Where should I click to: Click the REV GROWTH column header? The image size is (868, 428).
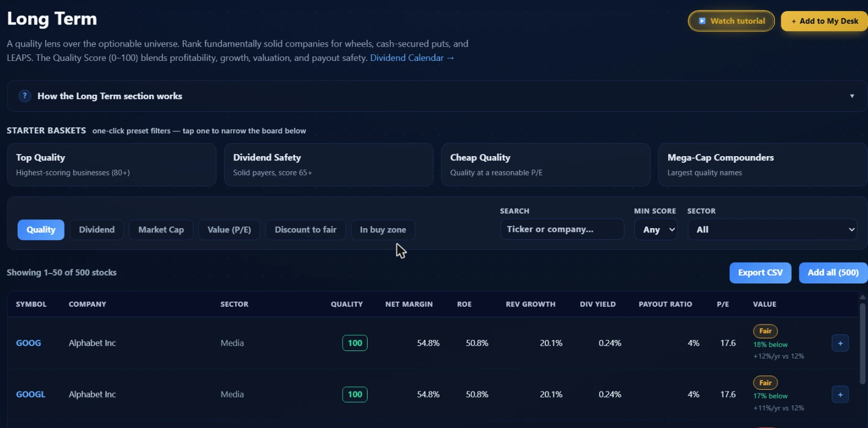tap(530, 304)
